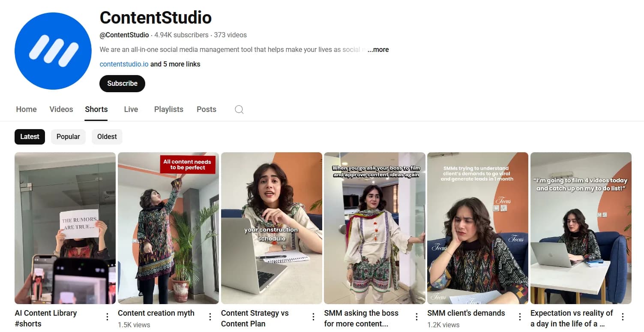This screenshot has width=644, height=332.
Task: Select the Oldest sort filter chip
Action: point(107,137)
